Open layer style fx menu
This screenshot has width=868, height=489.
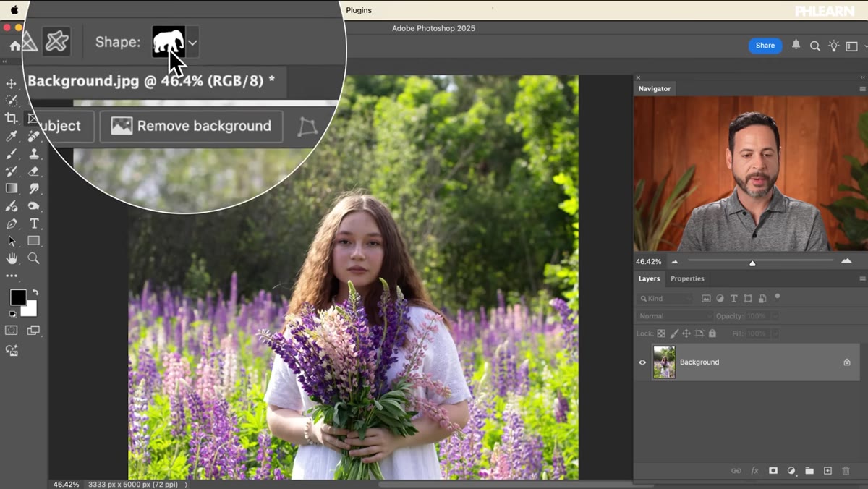[x=754, y=471]
